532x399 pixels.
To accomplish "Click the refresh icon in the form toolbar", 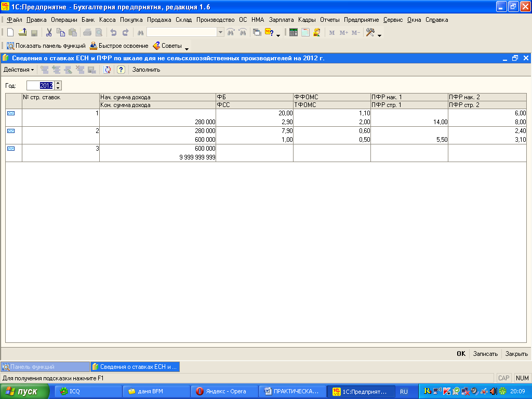I will [x=107, y=70].
